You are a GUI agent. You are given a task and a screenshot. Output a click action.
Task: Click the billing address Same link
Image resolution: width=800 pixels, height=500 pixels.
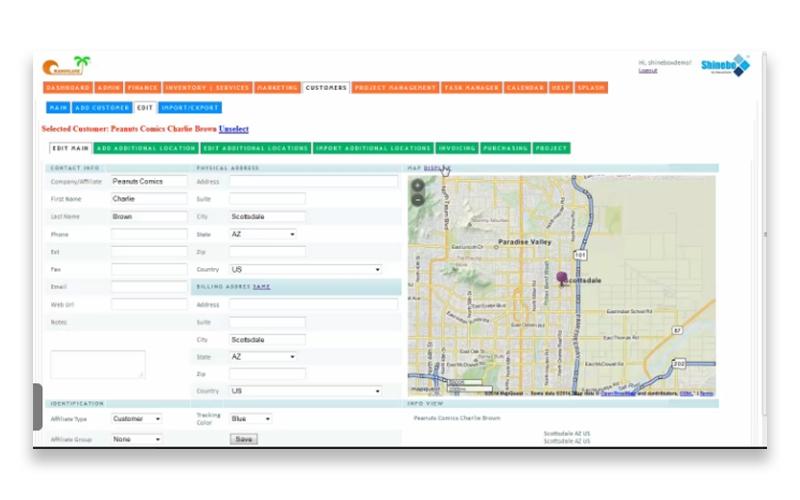[x=262, y=287]
